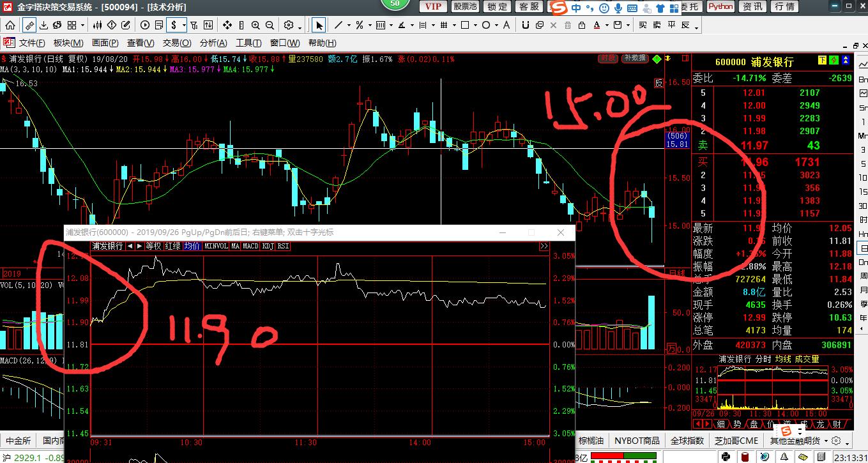Toggle 均价 line in intraday popup
The image size is (868, 463).
pyautogui.click(x=192, y=246)
